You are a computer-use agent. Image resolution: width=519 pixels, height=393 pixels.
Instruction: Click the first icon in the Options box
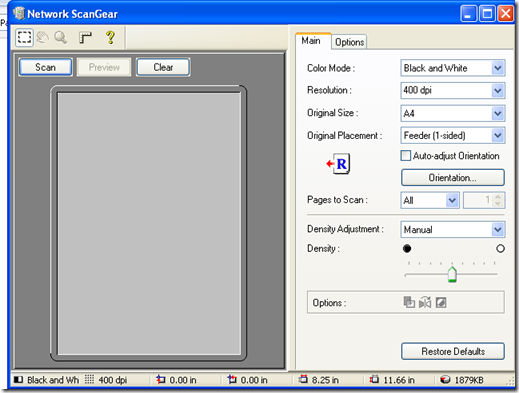point(409,302)
